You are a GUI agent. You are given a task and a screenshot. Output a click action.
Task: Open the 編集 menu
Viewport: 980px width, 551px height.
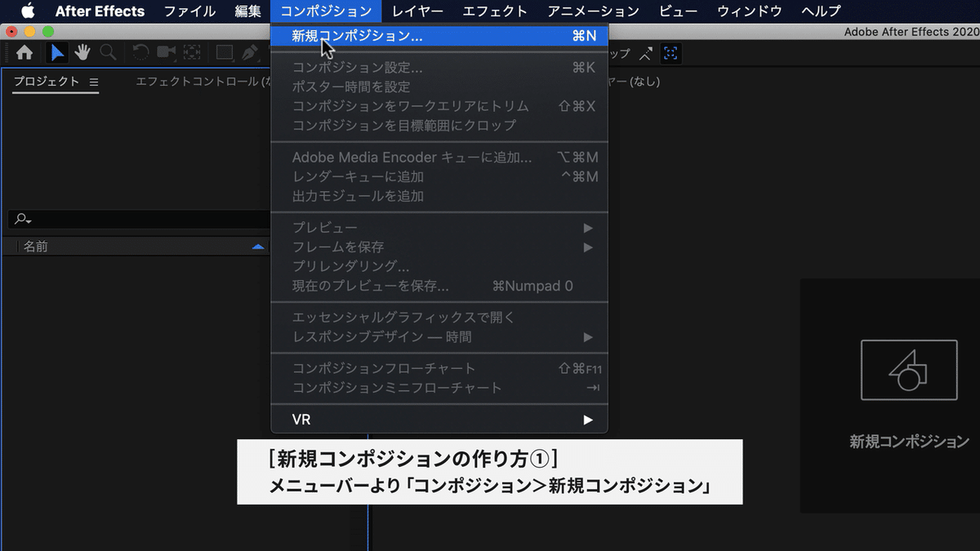point(247,11)
